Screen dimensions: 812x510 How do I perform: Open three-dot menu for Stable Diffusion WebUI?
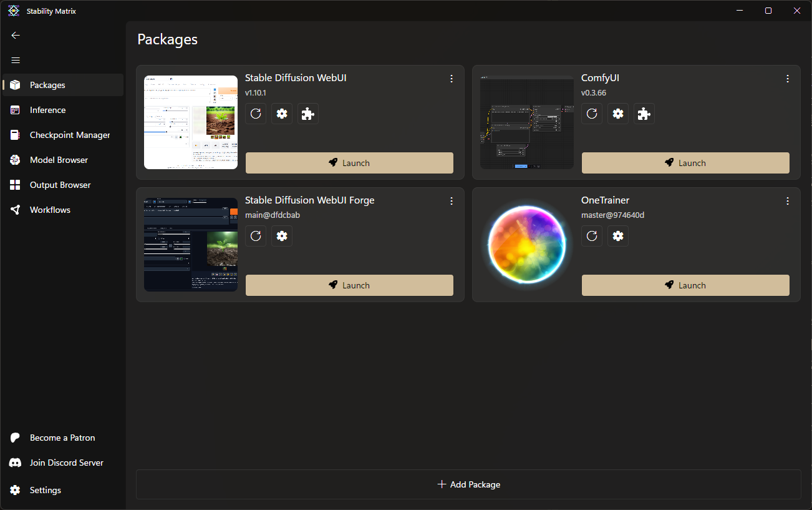452,79
